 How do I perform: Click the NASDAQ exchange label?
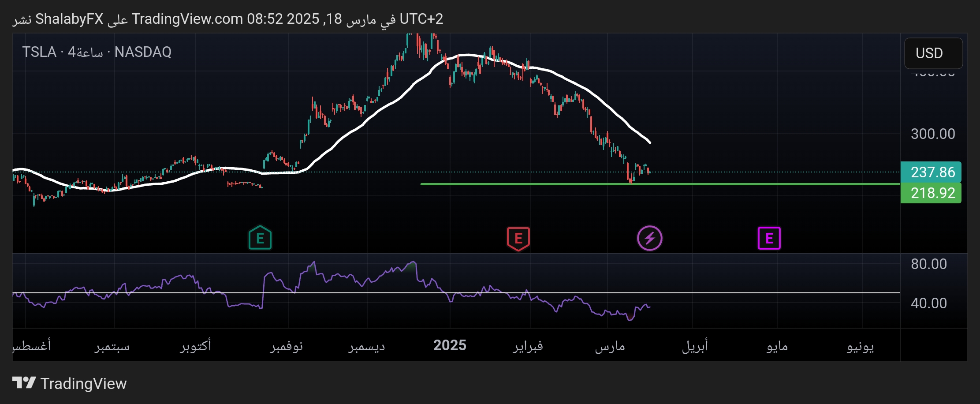coord(143,52)
